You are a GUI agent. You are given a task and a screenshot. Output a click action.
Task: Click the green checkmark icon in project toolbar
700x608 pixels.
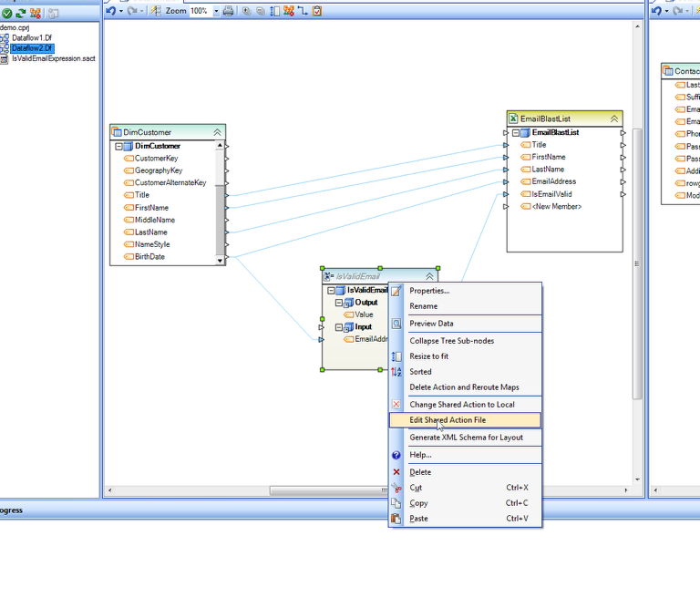(x=6, y=13)
